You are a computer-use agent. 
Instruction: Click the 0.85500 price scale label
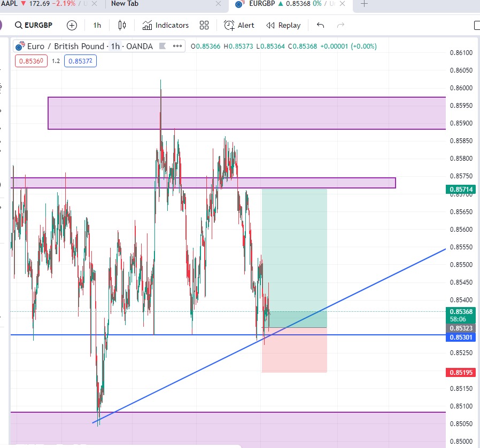[461, 264]
